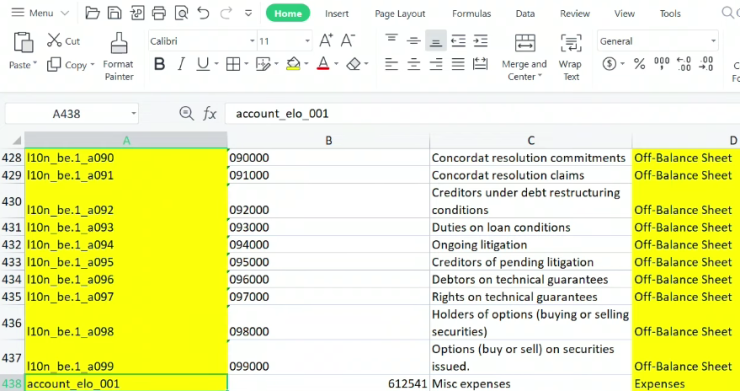
Task: Click the currency dollar format icon
Action: click(609, 64)
